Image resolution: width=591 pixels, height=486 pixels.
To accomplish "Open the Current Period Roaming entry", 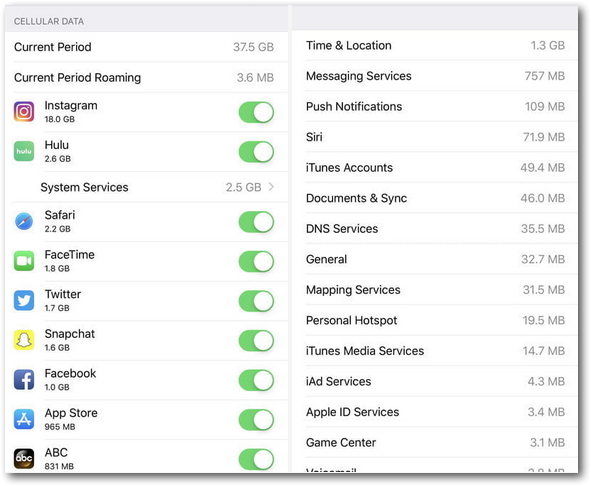I will coord(146,77).
